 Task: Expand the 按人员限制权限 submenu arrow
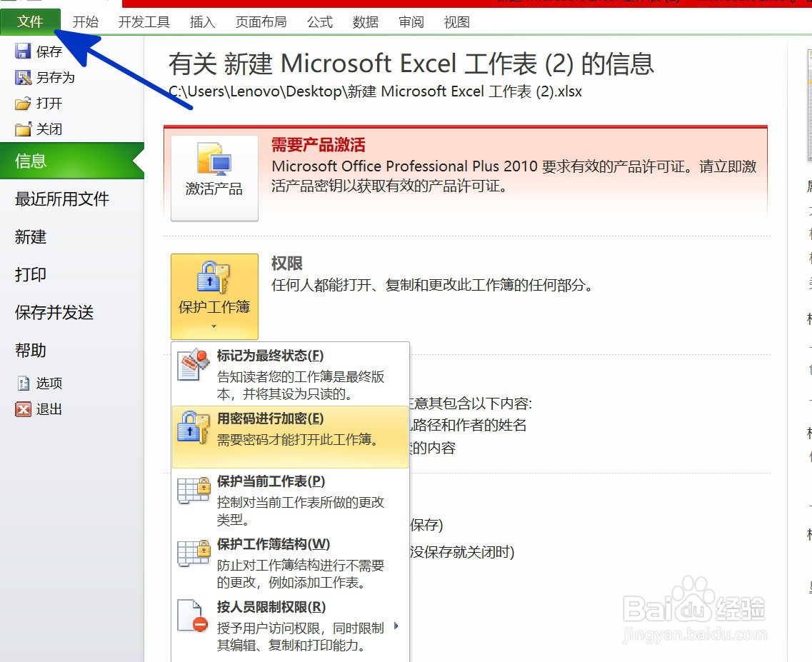[396, 626]
